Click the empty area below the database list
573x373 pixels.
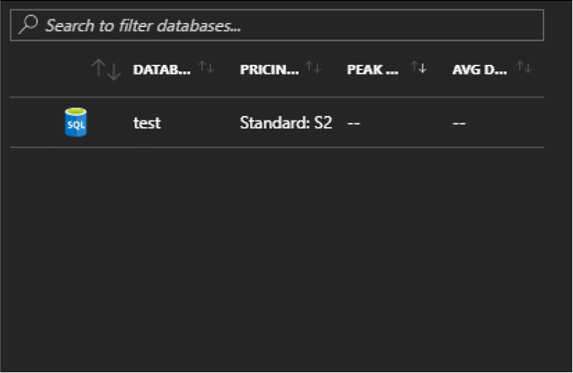[x=277, y=256]
